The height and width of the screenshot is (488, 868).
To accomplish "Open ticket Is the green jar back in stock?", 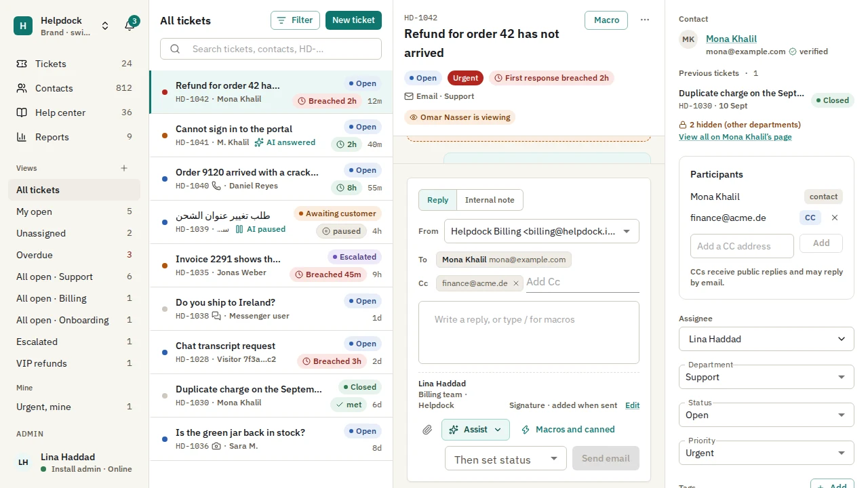I will pos(271,439).
